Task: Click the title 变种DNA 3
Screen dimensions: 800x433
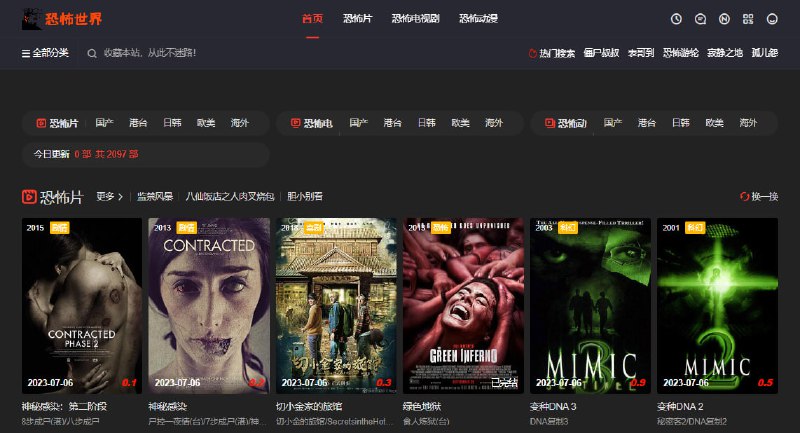Action: point(553,406)
